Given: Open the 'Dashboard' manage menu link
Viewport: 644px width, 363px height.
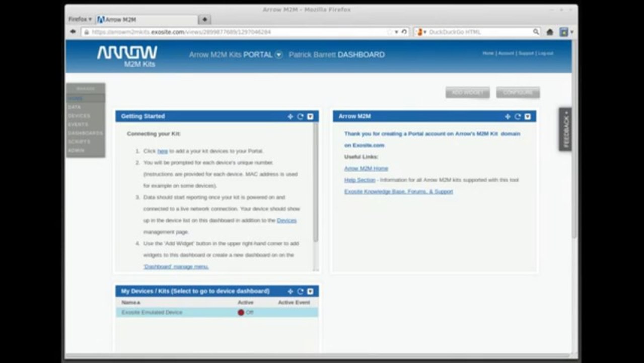Looking at the screenshot, I should [176, 267].
